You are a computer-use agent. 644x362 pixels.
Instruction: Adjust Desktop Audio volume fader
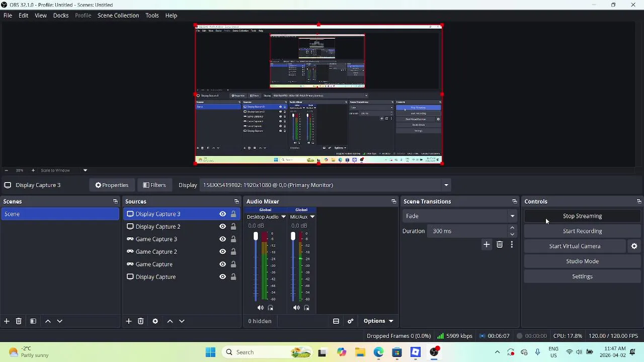click(x=256, y=237)
